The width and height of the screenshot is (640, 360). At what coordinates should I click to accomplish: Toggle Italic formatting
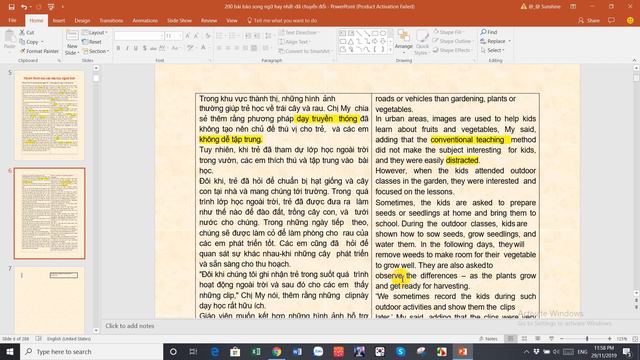127,48
